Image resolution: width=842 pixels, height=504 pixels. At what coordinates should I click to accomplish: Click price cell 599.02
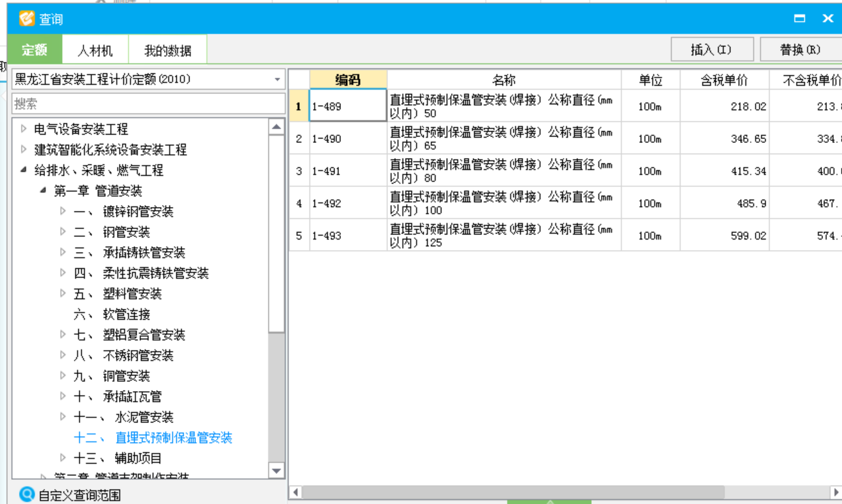coord(724,236)
